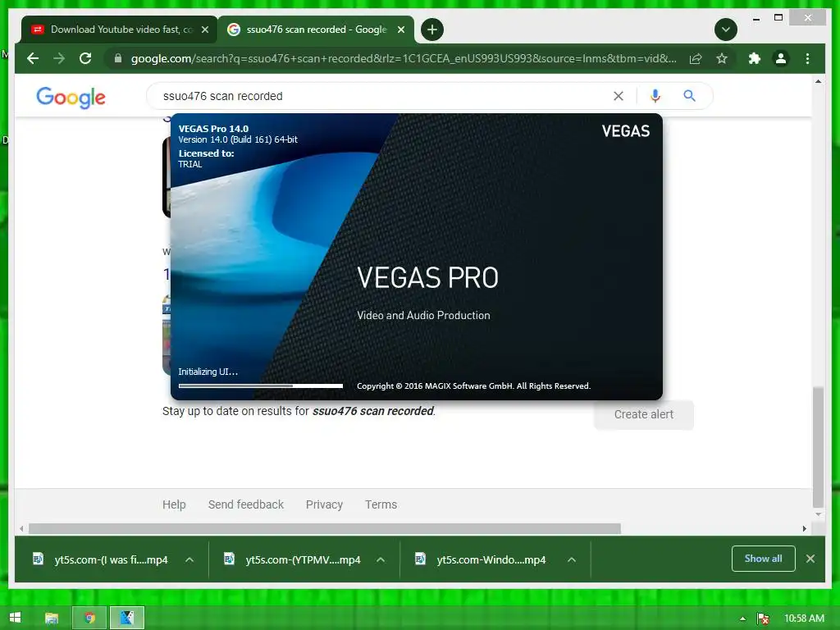Open the Chrome extensions puzzle icon
This screenshot has height=630, width=840.
pos(755,58)
